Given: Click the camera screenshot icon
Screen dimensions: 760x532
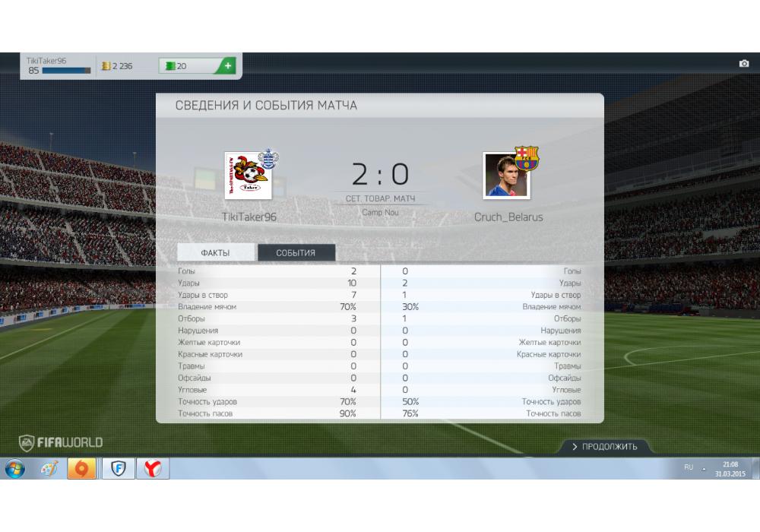Looking at the screenshot, I should click(x=743, y=64).
